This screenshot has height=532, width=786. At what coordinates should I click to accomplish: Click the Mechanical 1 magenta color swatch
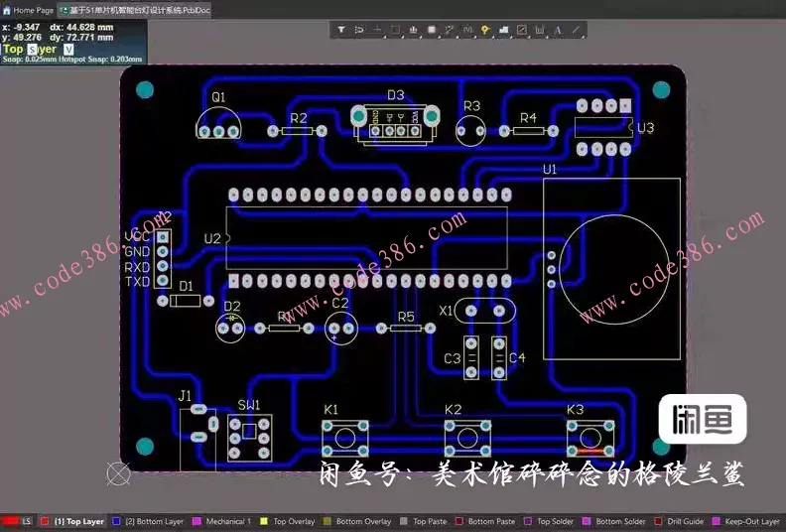pos(196,521)
